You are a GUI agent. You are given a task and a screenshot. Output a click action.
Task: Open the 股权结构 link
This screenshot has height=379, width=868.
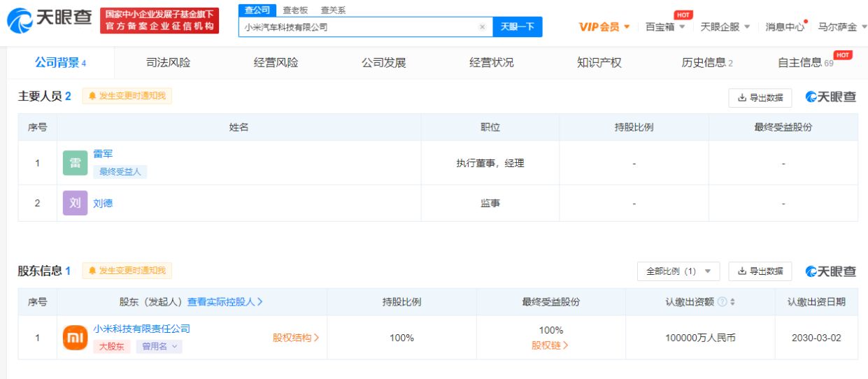click(x=296, y=338)
